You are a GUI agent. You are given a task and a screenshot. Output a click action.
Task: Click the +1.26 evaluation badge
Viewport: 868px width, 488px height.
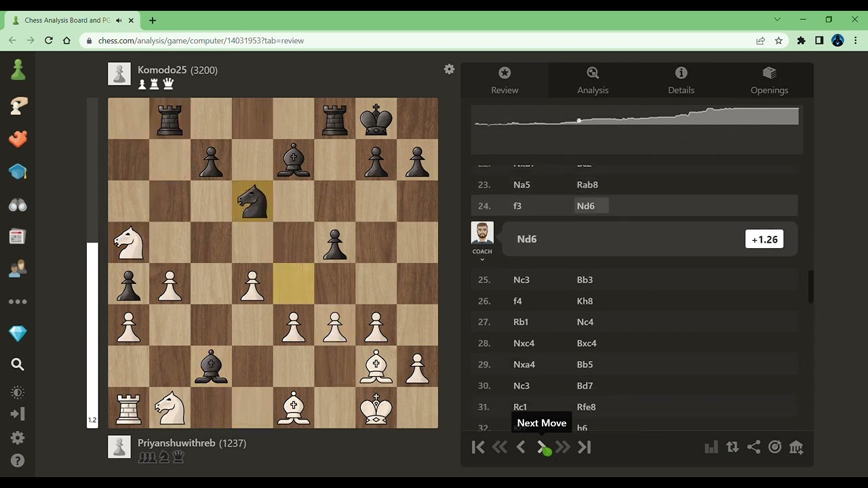(764, 239)
